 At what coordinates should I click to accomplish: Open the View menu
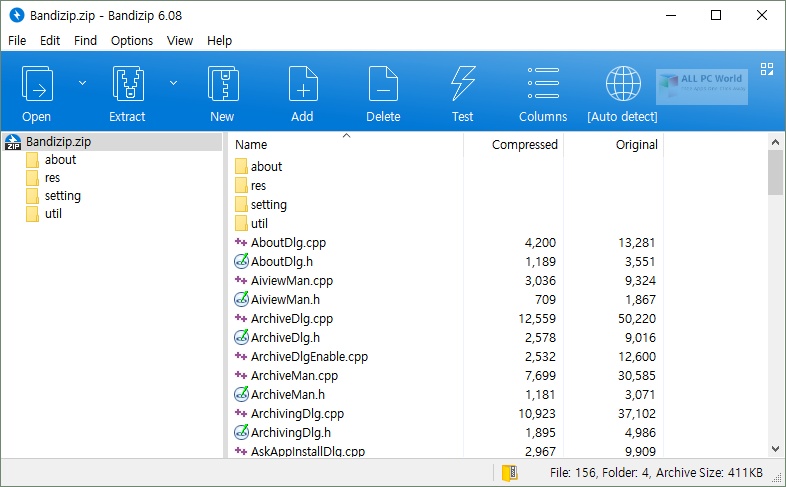click(x=180, y=41)
